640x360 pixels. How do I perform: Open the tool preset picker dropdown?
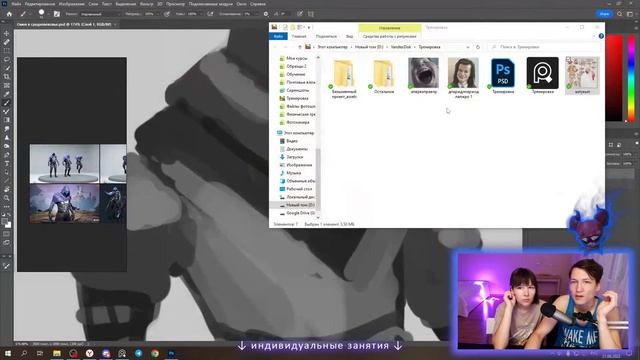click(30, 14)
